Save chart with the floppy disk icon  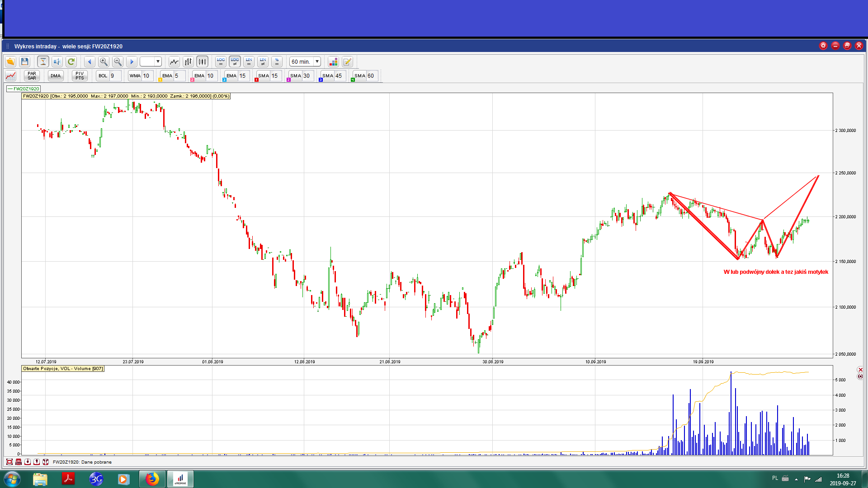point(25,61)
